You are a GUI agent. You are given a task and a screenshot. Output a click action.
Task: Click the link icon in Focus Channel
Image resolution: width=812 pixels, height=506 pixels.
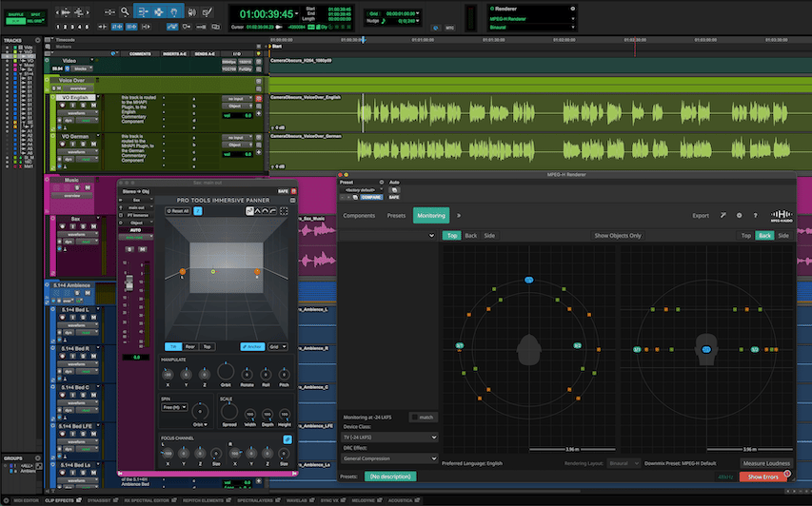(287, 439)
